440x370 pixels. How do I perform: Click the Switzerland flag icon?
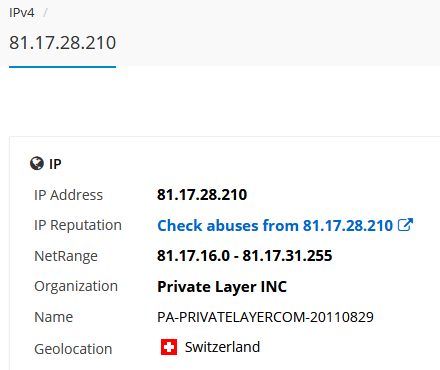tap(169, 347)
